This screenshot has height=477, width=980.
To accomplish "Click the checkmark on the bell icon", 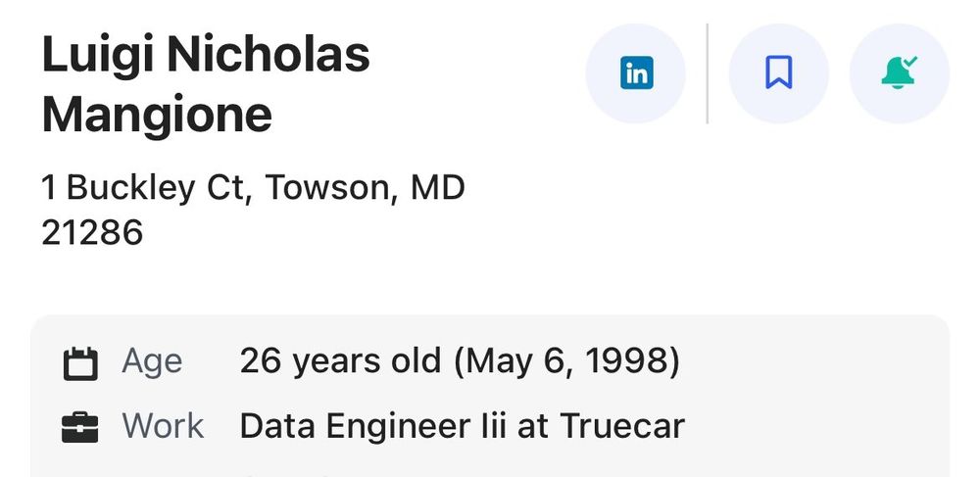I will [x=910, y=63].
